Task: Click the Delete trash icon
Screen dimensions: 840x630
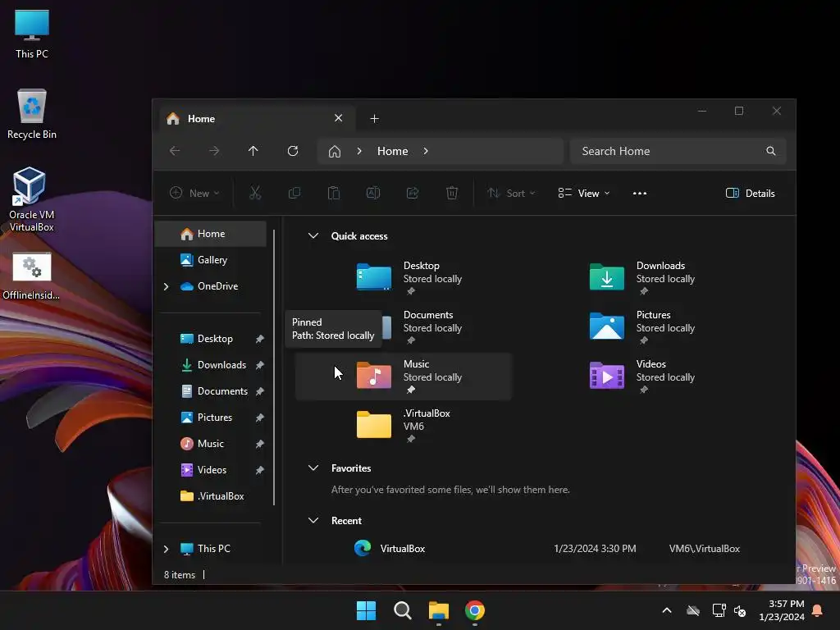Action: tap(452, 193)
